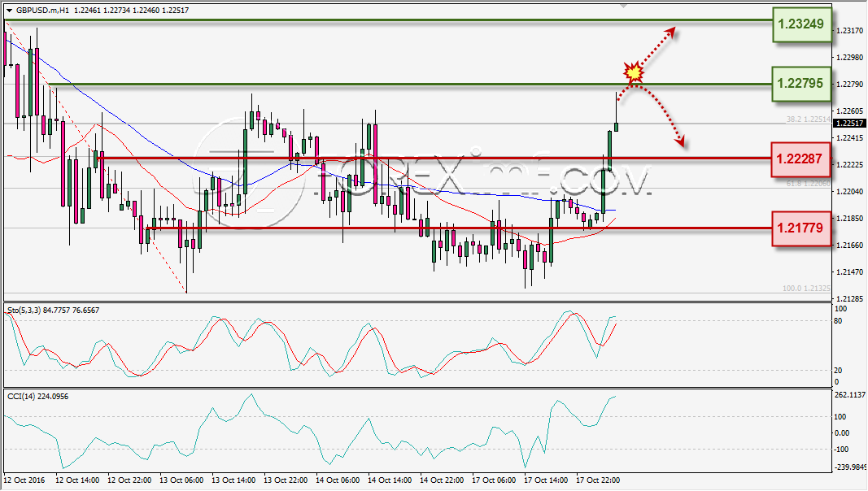Viewport: 868px width, 491px height.
Task: Click the 17 Oct 22:00 time label
Action: click(x=598, y=480)
